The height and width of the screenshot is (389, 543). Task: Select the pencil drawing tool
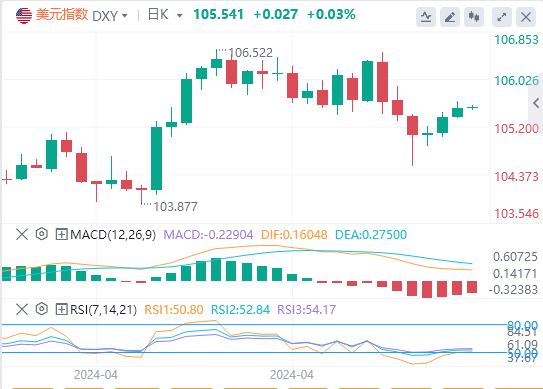point(450,17)
